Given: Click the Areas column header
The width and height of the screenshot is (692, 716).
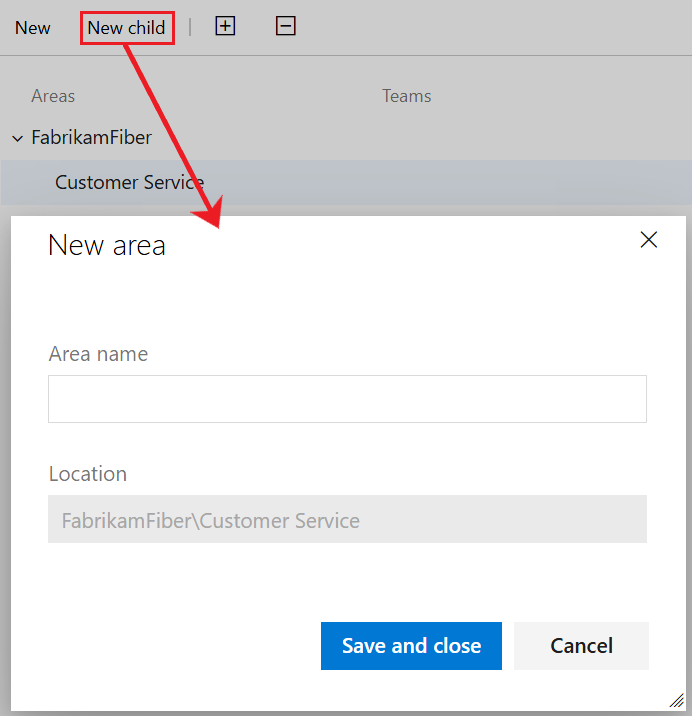Looking at the screenshot, I should [x=53, y=96].
